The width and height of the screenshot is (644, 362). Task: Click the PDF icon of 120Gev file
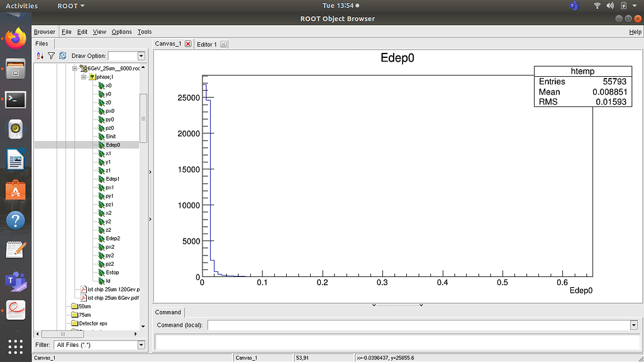pyautogui.click(x=84, y=289)
